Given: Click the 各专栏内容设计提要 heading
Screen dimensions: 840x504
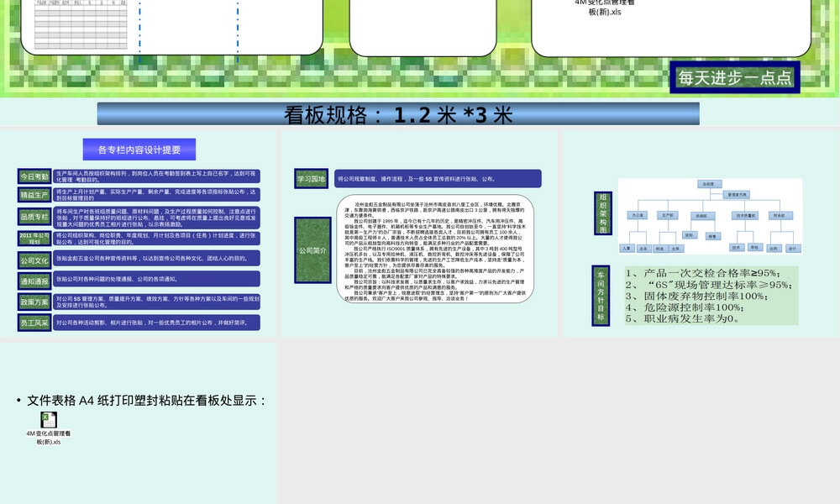Looking at the screenshot, I should coord(139,150).
